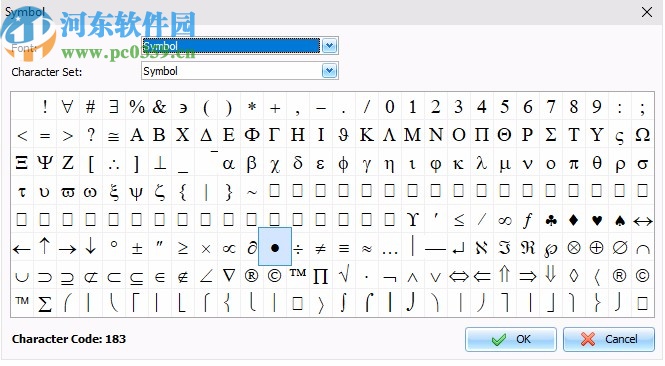The height and width of the screenshot is (366, 665).
Task: Pick the percent % character
Action: click(137, 107)
